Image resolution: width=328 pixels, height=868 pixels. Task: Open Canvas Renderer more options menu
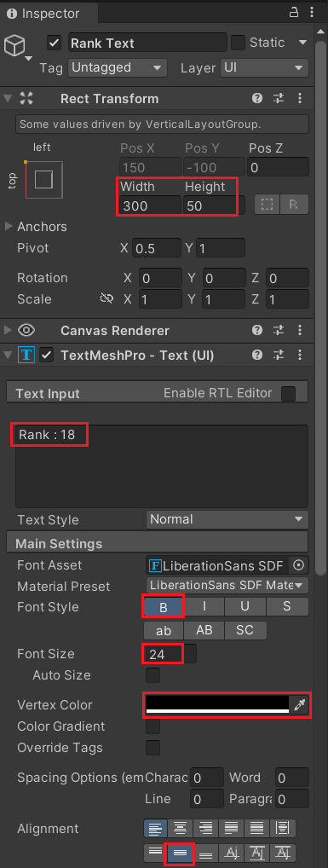click(300, 331)
